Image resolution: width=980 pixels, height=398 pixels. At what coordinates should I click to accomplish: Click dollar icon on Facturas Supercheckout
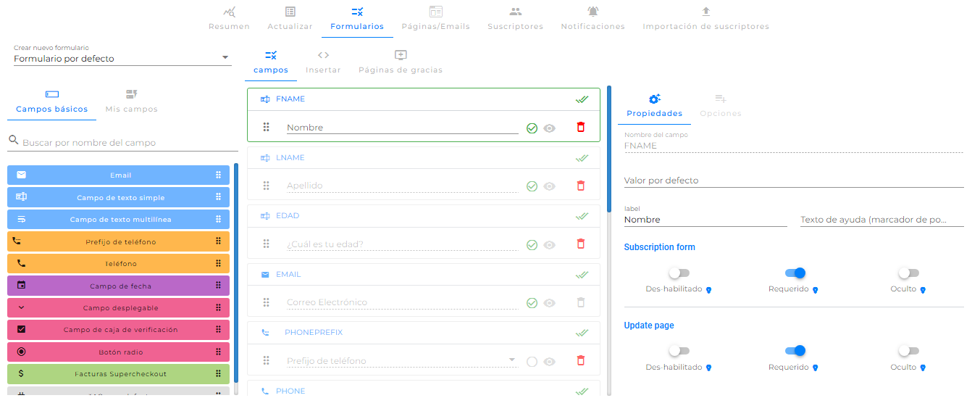21,373
